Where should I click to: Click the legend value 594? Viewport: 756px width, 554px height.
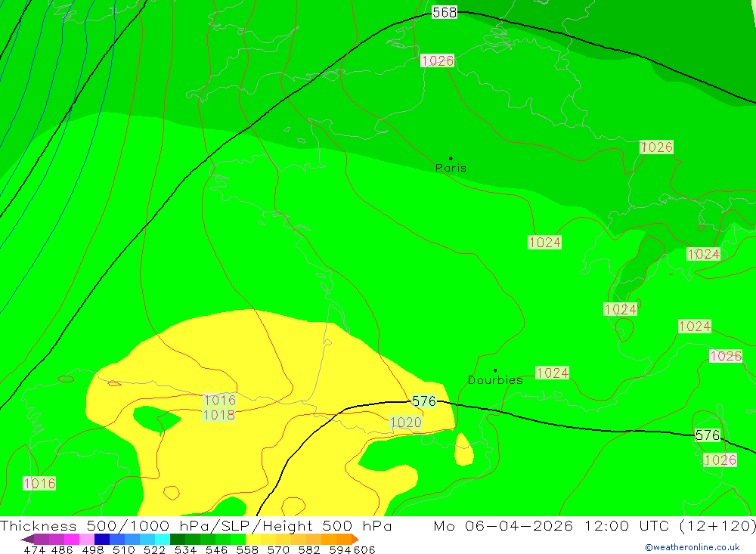coord(340,549)
